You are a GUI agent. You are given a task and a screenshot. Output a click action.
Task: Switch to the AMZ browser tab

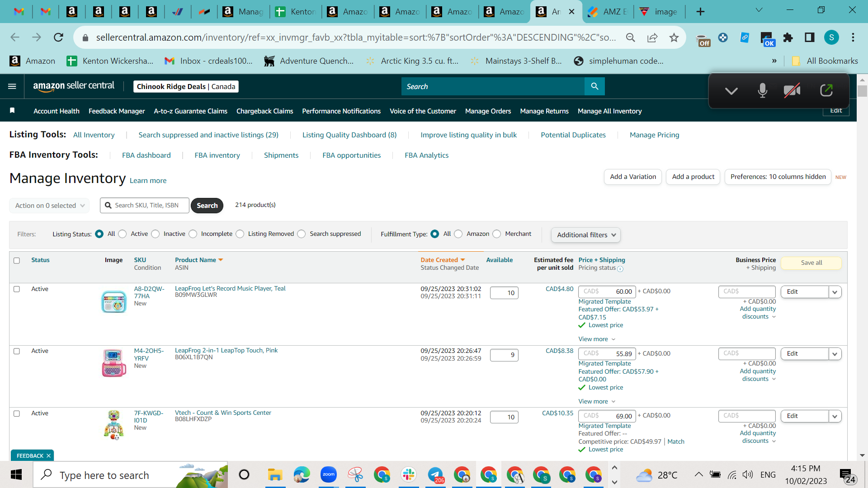(x=608, y=12)
